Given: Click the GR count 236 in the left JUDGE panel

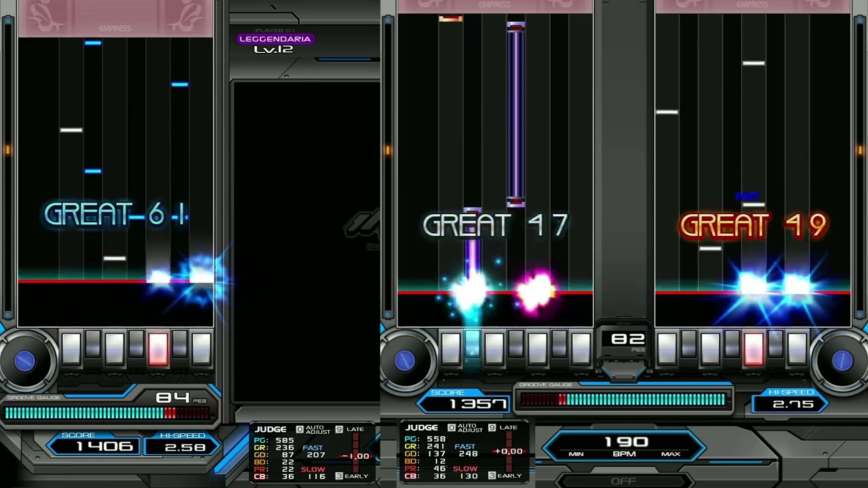Looking at the screenshot, I should pos(285,447).
